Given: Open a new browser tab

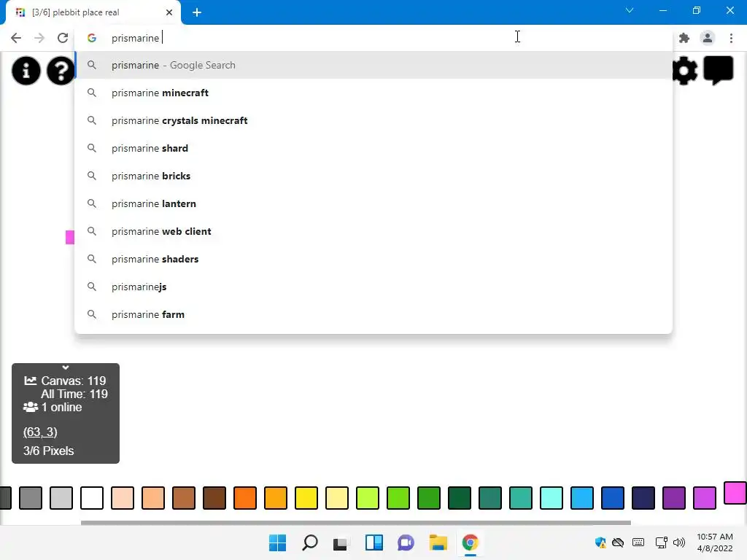Looking at the screenshot, I should 197,12.
